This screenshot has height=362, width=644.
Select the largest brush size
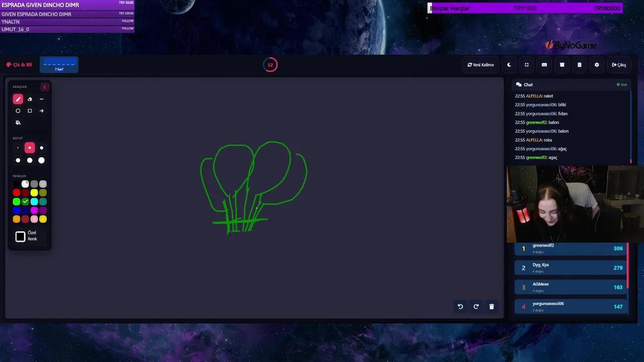(x=41, y=160)
